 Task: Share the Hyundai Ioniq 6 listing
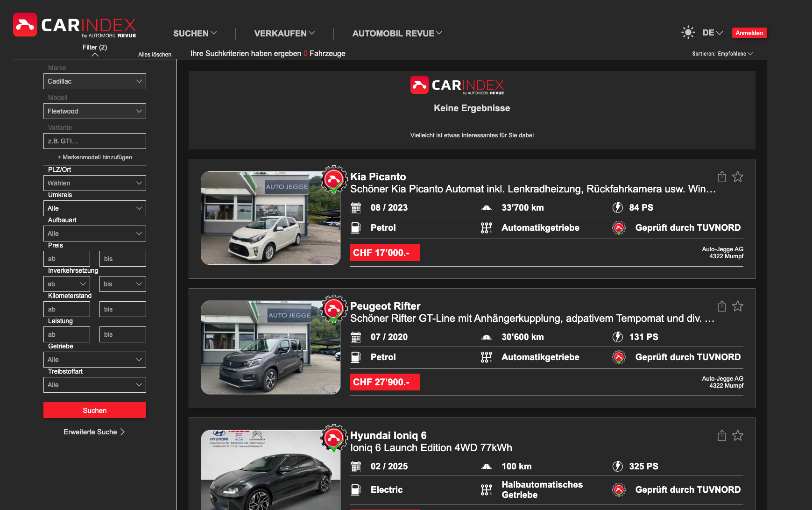pos(722,435)
